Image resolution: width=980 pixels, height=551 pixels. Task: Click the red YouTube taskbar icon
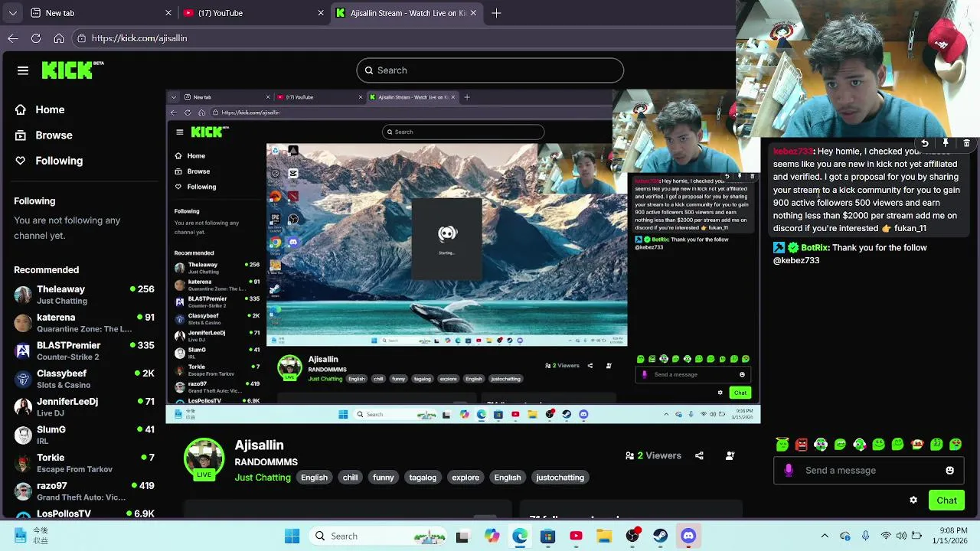pos(576,536)
